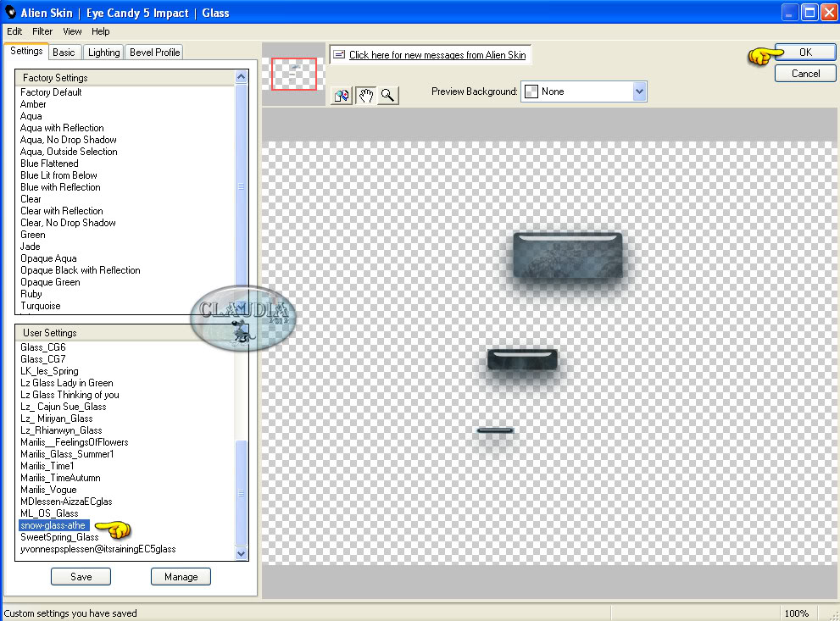This screenshot has width=840, height=621.
Task: Open new messages from Alien Skin link
Action: [437, 54]
